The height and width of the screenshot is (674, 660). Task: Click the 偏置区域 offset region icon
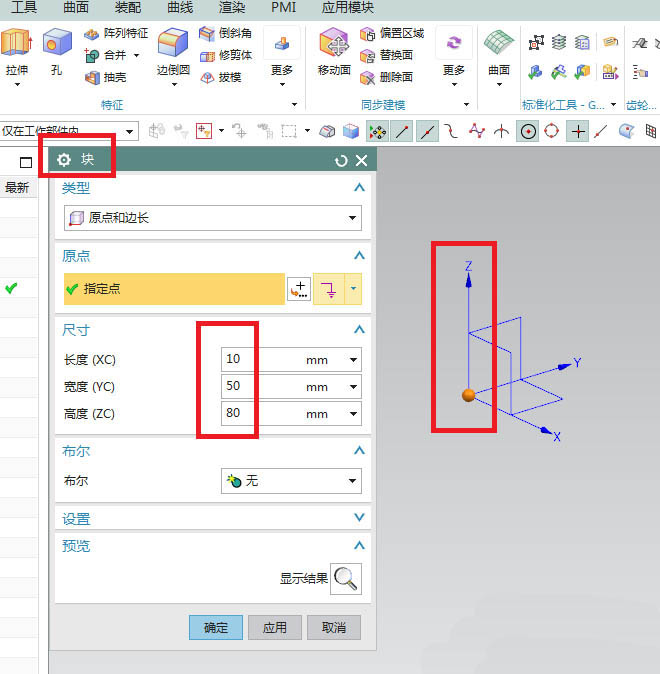point(368,34)
